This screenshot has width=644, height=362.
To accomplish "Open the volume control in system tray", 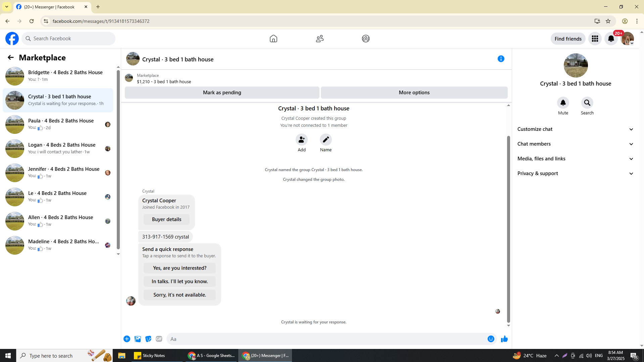I will pos(589,356).
